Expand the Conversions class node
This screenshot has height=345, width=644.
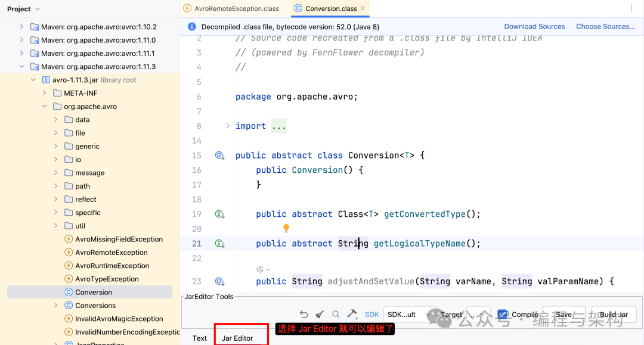56,305
